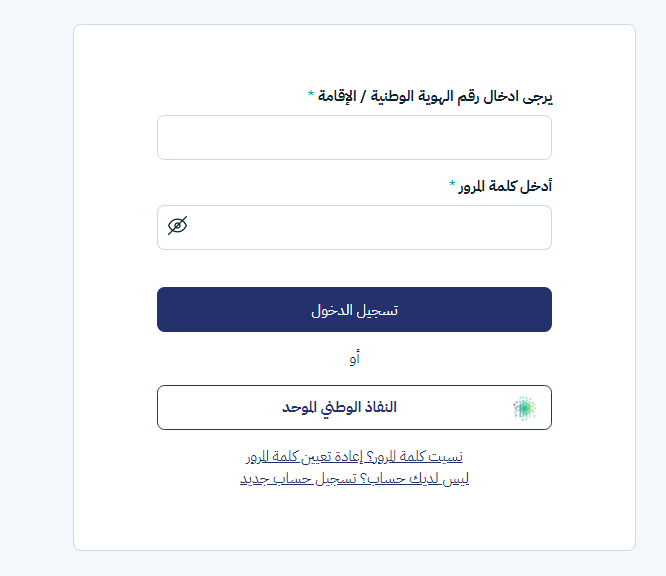Click the asterisk beside the password label
Viewport: 666px width, 576px height.
[x=452, y=185]
